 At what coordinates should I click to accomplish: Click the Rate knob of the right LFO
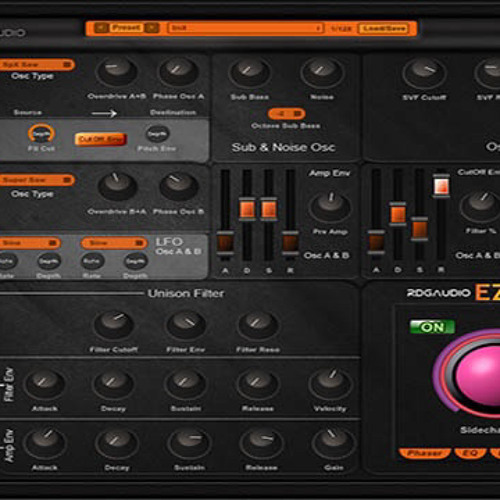click(93, 261)
